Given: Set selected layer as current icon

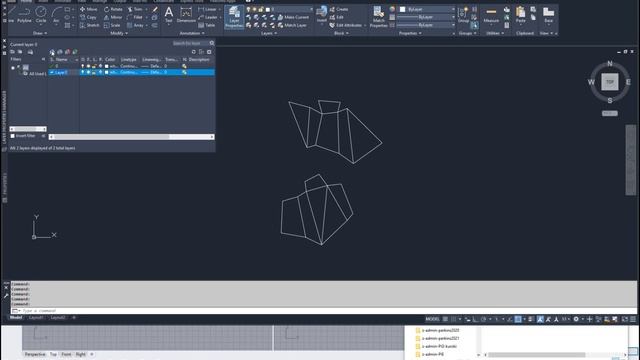Looking at the screenshot, I should click(75, 52).
